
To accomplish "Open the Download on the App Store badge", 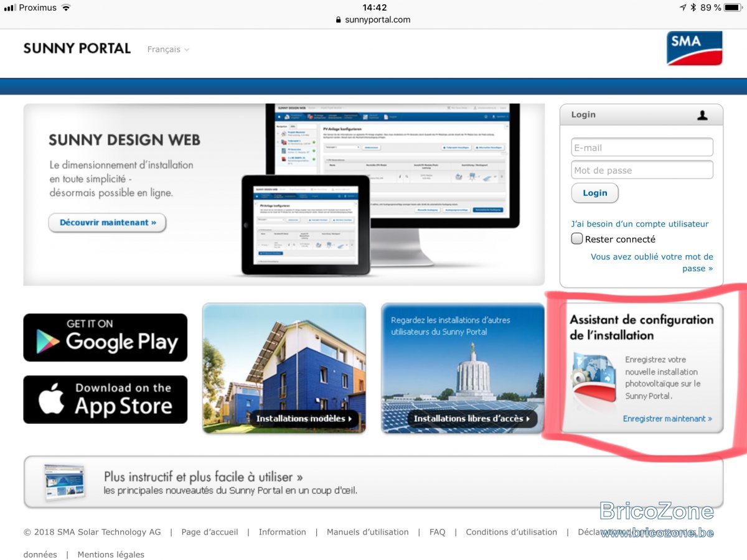I will tap(105, 399).
